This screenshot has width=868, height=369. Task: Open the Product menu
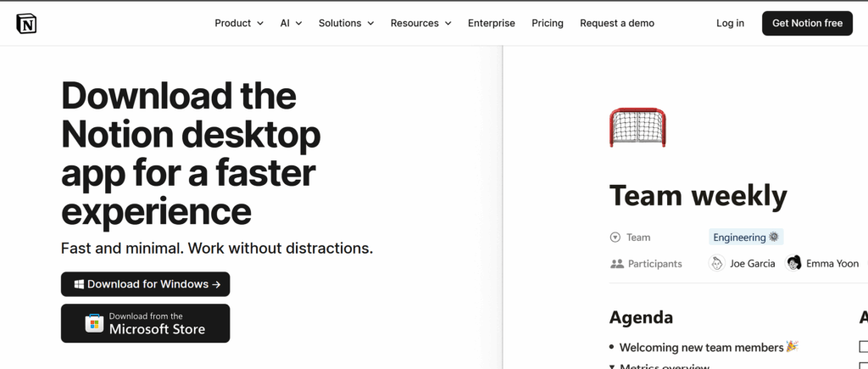[x=238, y=23]
